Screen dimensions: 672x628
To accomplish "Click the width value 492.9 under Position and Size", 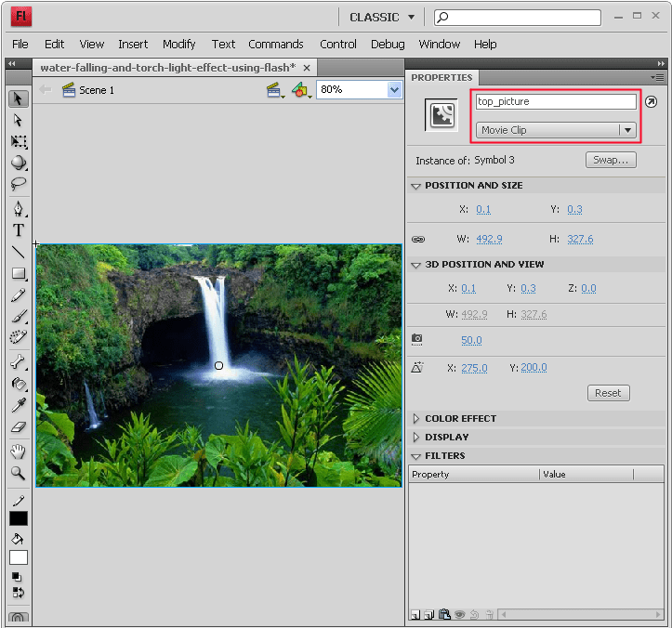I will pos(490,239).
